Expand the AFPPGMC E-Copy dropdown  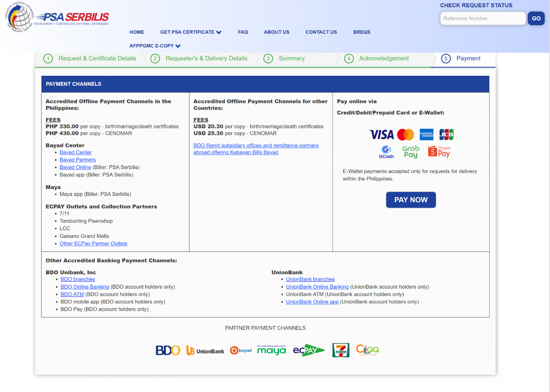point(155,46)
